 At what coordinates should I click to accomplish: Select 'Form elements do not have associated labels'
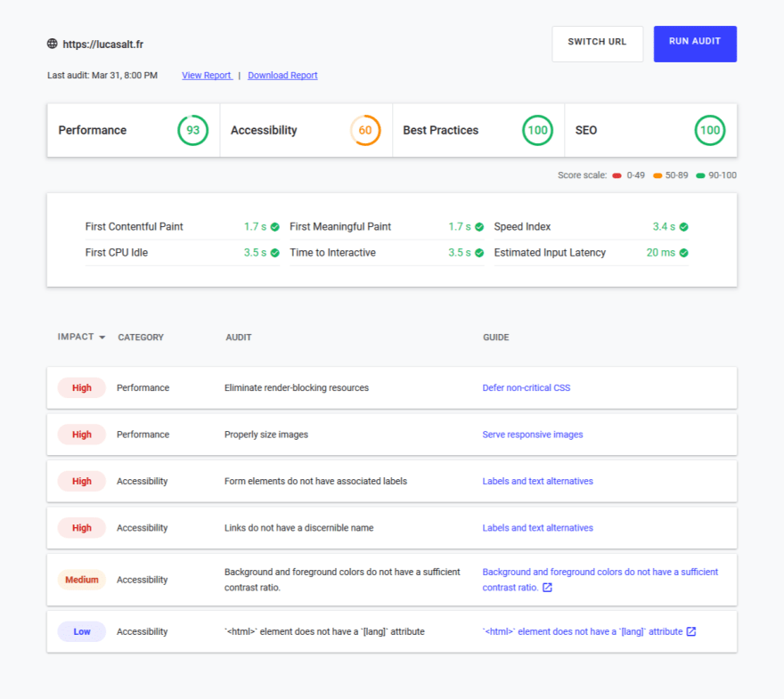click(315, 481)
